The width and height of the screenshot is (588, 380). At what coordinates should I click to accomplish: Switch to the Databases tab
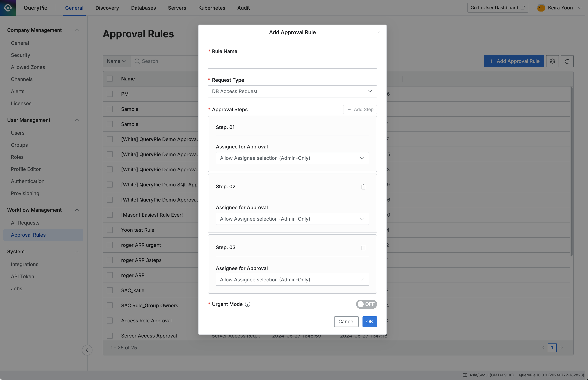tap(143, 8)
